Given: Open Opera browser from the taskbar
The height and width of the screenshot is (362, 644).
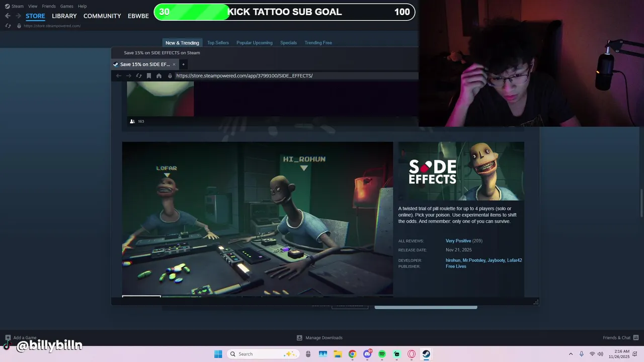Looking at the screenshot, I should click(412, 354).
